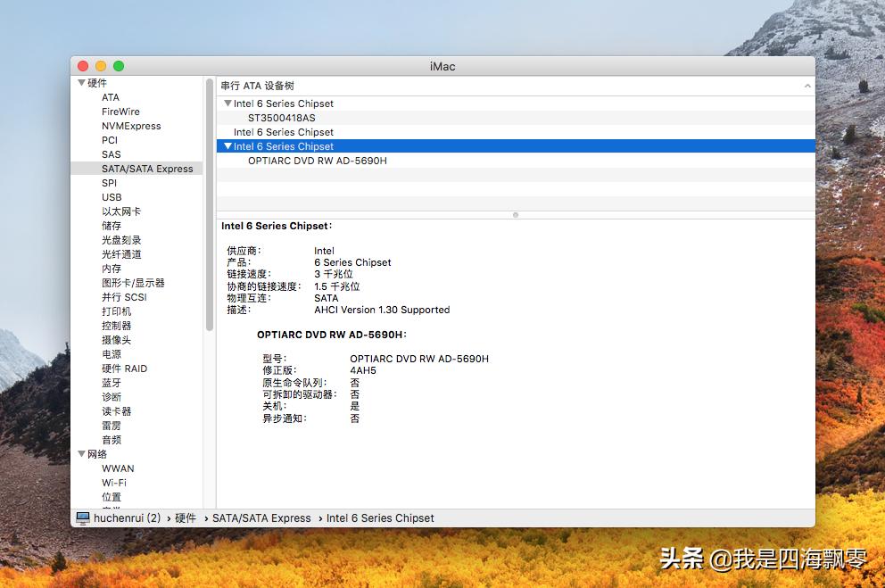Select 电源 in the sidebar

coord(112,354)
